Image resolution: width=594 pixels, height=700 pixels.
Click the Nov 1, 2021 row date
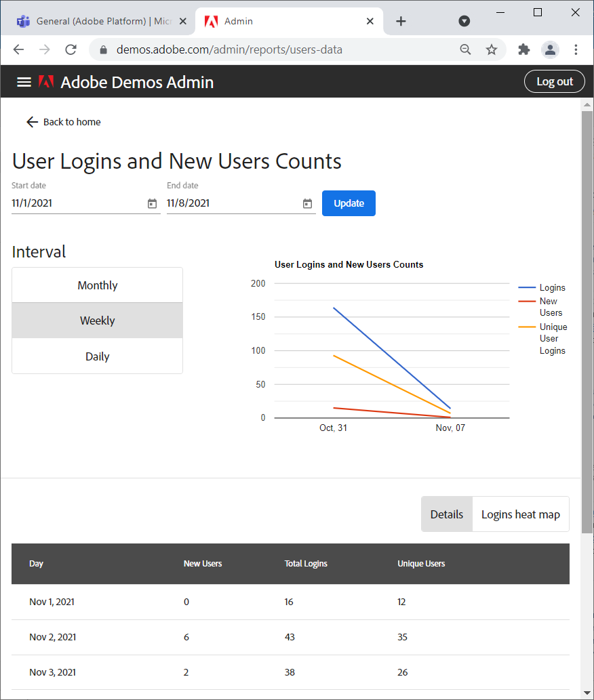coord(52,602)
